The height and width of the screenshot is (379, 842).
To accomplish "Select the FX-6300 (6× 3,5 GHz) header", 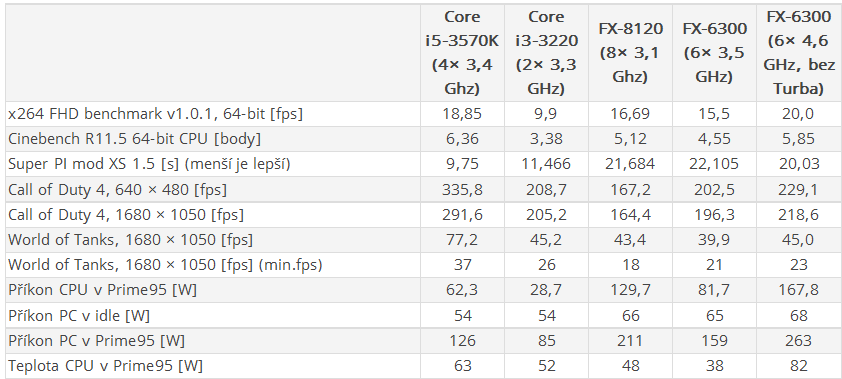I will [714, 53].
